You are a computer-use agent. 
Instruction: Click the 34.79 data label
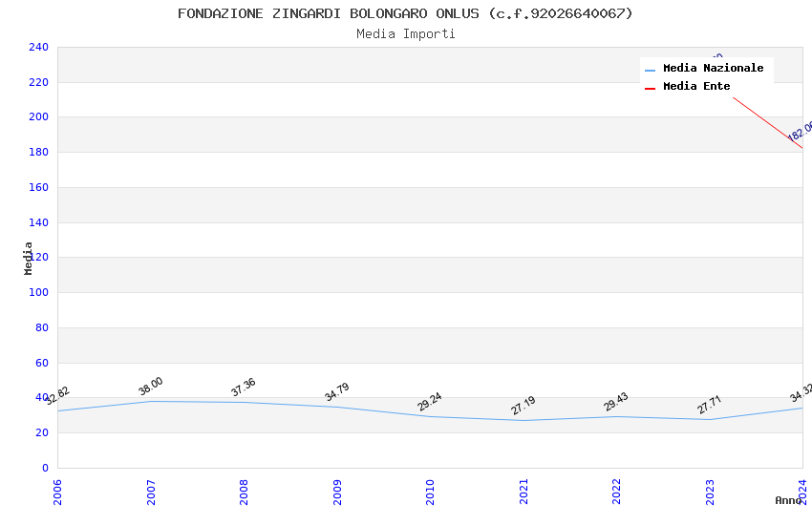337,391
